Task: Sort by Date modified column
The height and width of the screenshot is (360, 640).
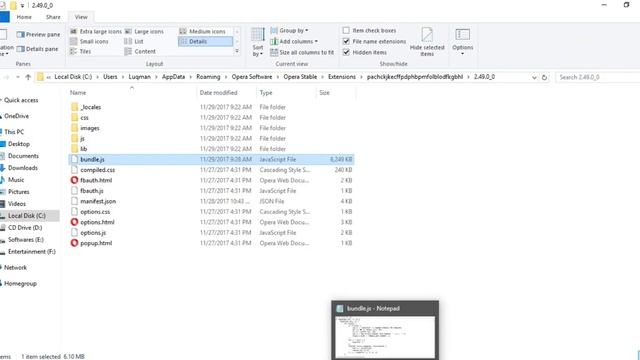Action: [x=218, y=93]
